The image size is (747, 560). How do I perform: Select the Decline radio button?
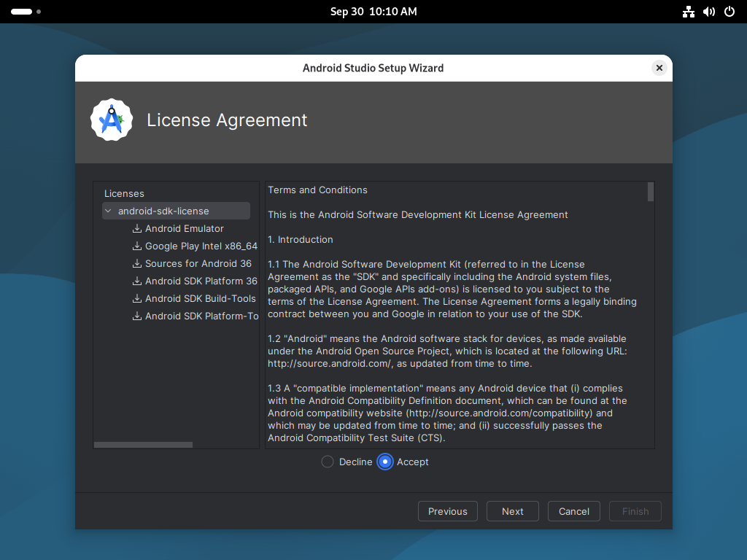coord(328,462)
